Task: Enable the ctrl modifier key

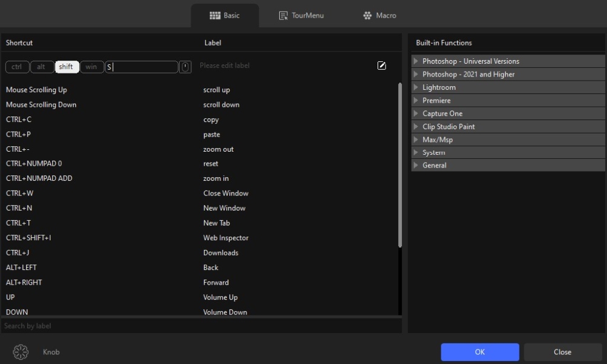Action: (17, 67)
